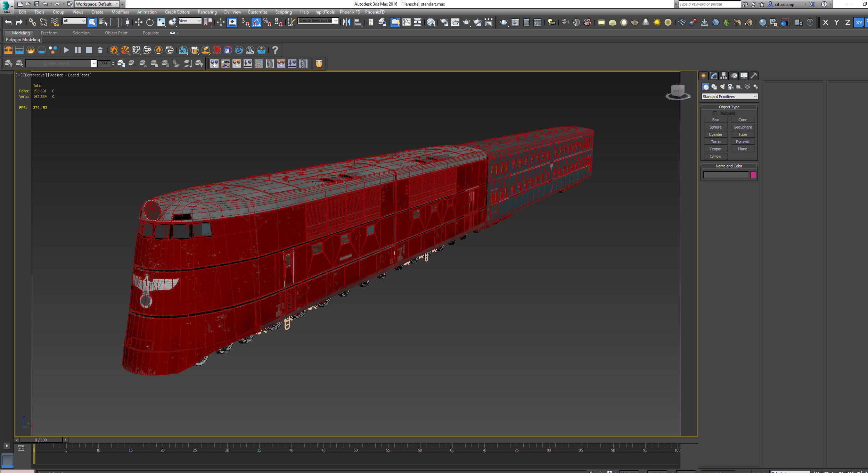Toggle the Angle Snap button
868x473 pixels.
click(256, 22)
